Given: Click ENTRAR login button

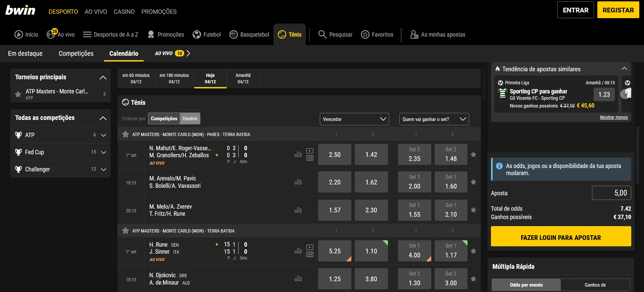Looking at the screenshot, I should click(576, 10).
